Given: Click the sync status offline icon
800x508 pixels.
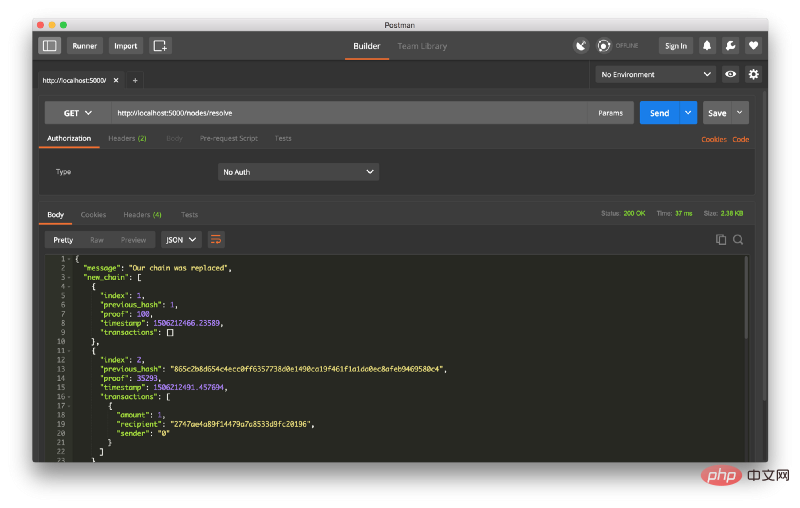Looking at the screenshot, I should [604, 46].
